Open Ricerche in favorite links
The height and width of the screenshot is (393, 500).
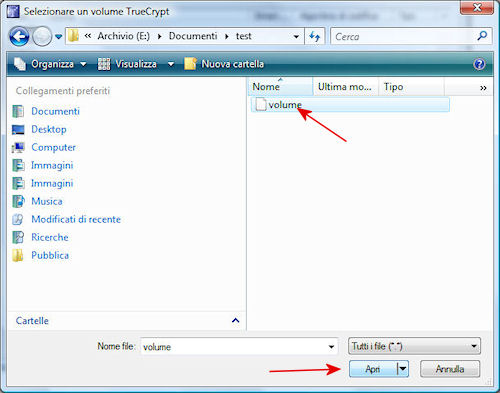click(x=50, y=237)
